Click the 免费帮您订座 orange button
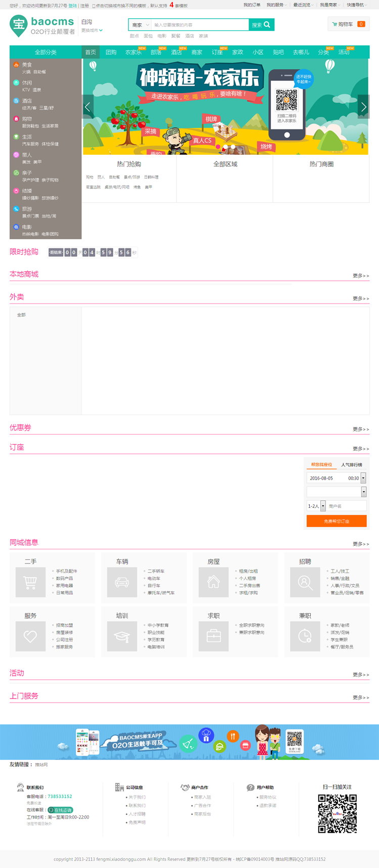 click(x=337, y=521)
